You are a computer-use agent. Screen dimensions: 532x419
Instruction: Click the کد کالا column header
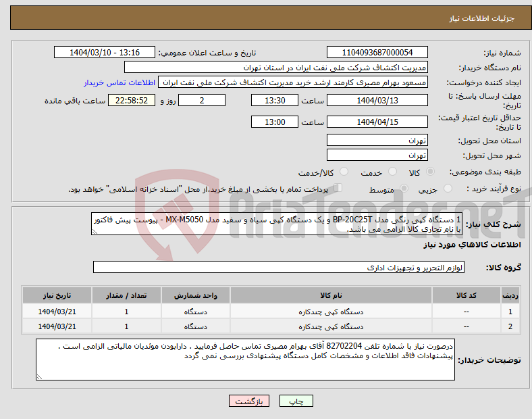(467, 295)
